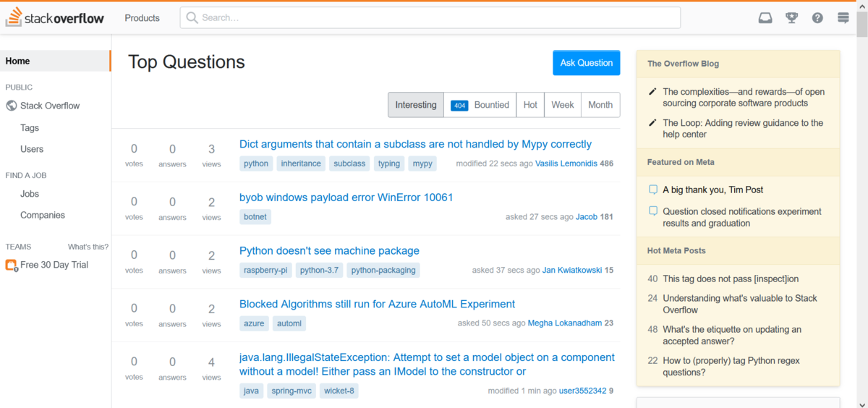Viewport: 868px width, 408px height.
Task: Click speech bubble icon beside Tim Post
Action: click(652, 190)
